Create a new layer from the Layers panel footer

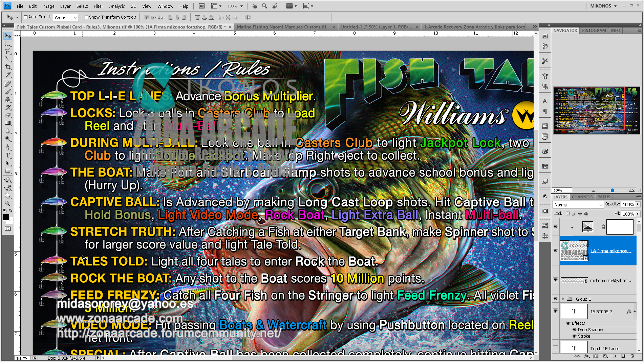point(623,356)
